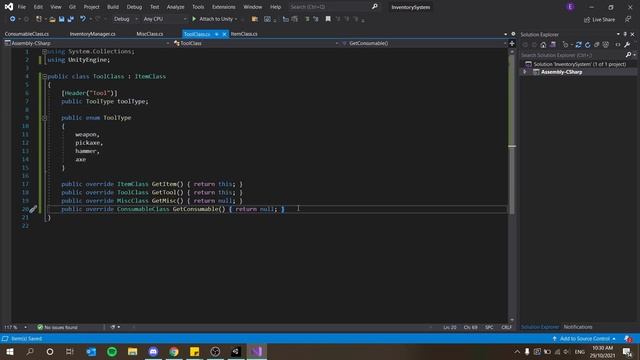Open File Explorer from the taskbar
Screen dimensions: 640x360
[133, 351]
